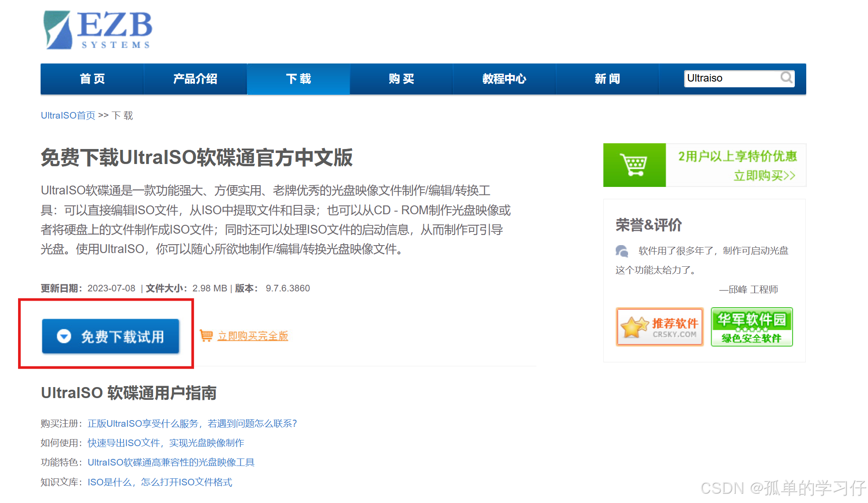Go to the 购买 navigation tab
Viewport: 868px width, 503px height.
coord(401,79)
